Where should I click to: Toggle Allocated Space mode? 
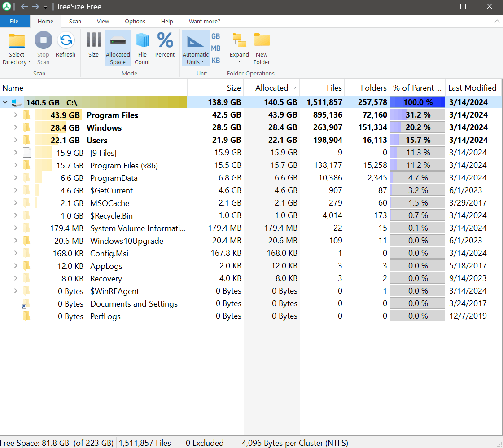tap(118, 48)
